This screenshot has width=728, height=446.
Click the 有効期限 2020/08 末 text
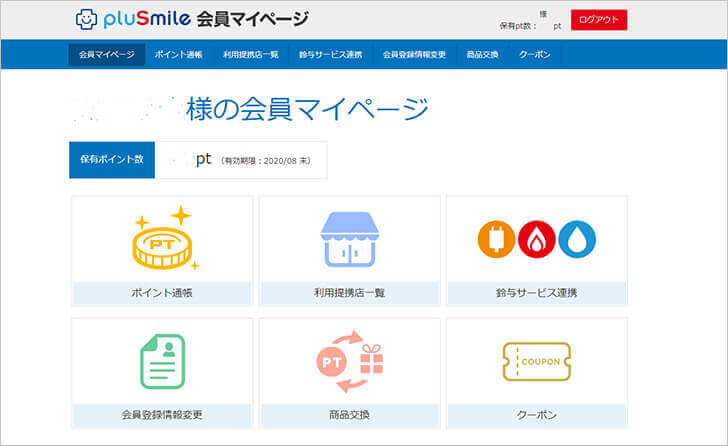coord(266,161)
